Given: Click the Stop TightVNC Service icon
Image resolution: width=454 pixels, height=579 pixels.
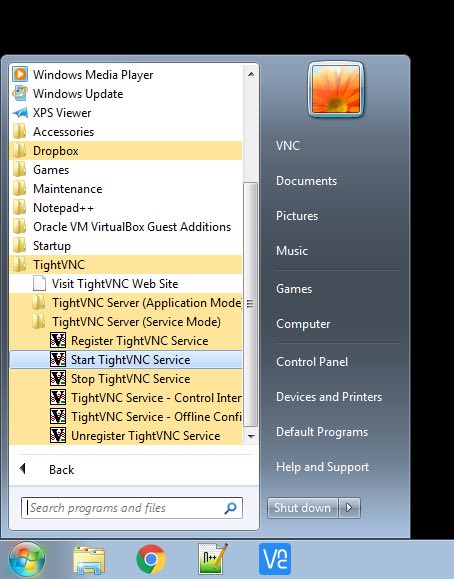Looking at the screenshot, I should [x=58, y=378].
